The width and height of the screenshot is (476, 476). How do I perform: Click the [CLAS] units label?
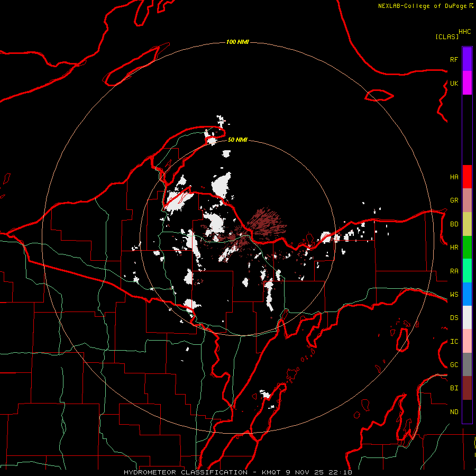point(447,36)
